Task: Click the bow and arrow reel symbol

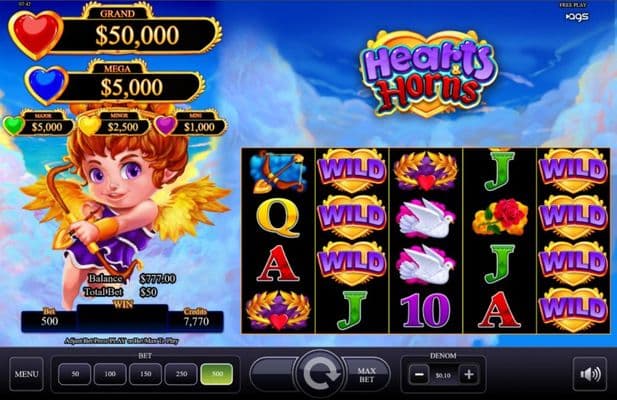Action: pos(278,172)
